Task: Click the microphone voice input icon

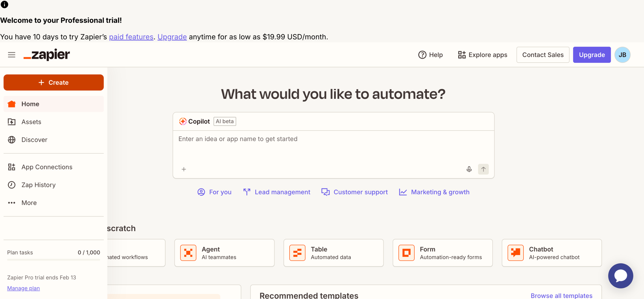Action: coord(469,169)
